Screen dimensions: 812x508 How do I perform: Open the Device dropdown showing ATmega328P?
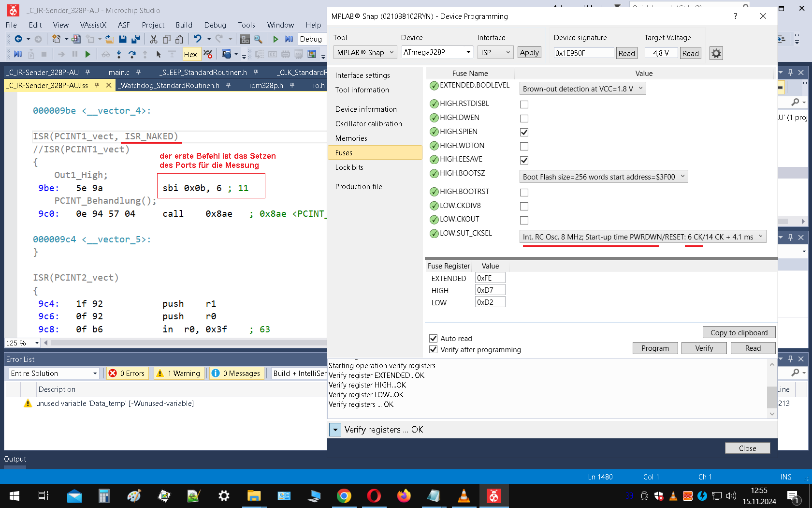(x=437, y=52)
